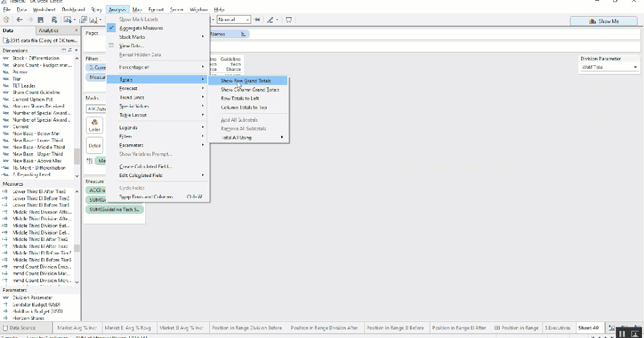
Task: Click the scrollbar beside the Measures list
Action: 77,236
